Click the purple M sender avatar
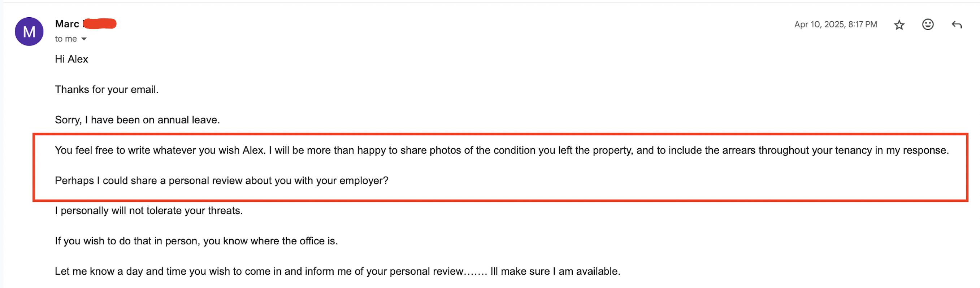This screenshot has width=980, height=288. pyautogui.click(x=29, y=31)
